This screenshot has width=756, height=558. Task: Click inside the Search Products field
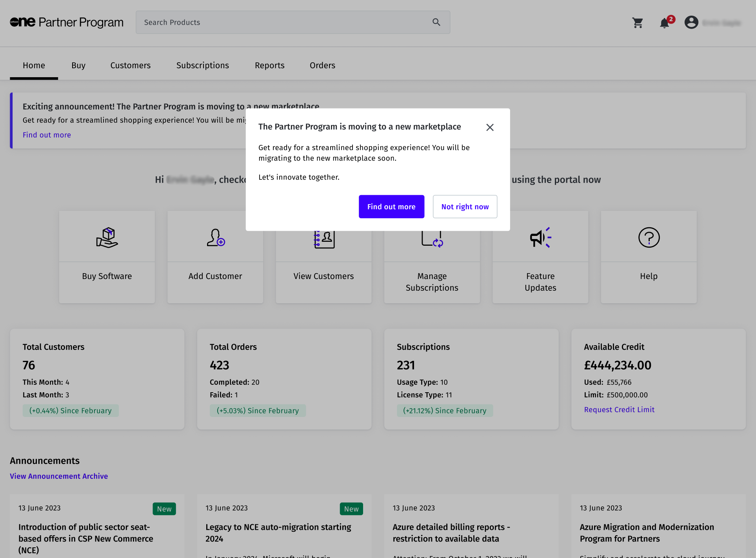coord(282,22)
